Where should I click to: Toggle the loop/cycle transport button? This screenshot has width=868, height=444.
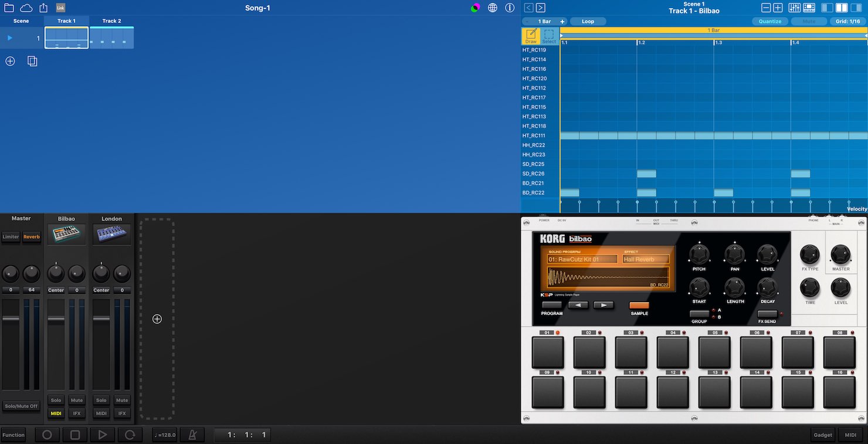pos(130,435)
